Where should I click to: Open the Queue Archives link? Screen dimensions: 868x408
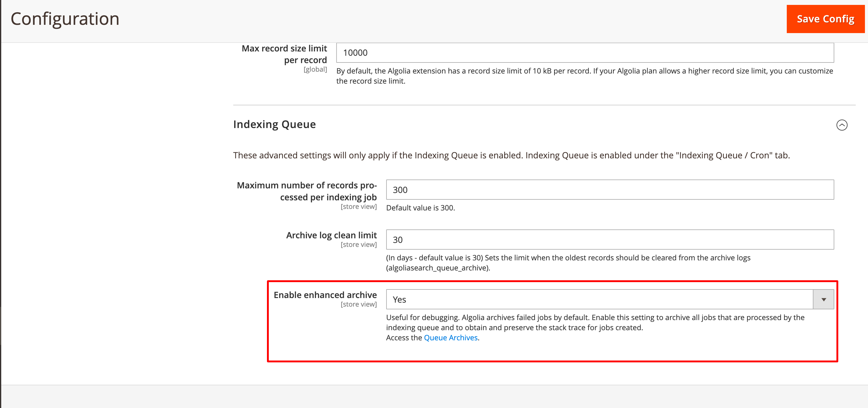451,338
